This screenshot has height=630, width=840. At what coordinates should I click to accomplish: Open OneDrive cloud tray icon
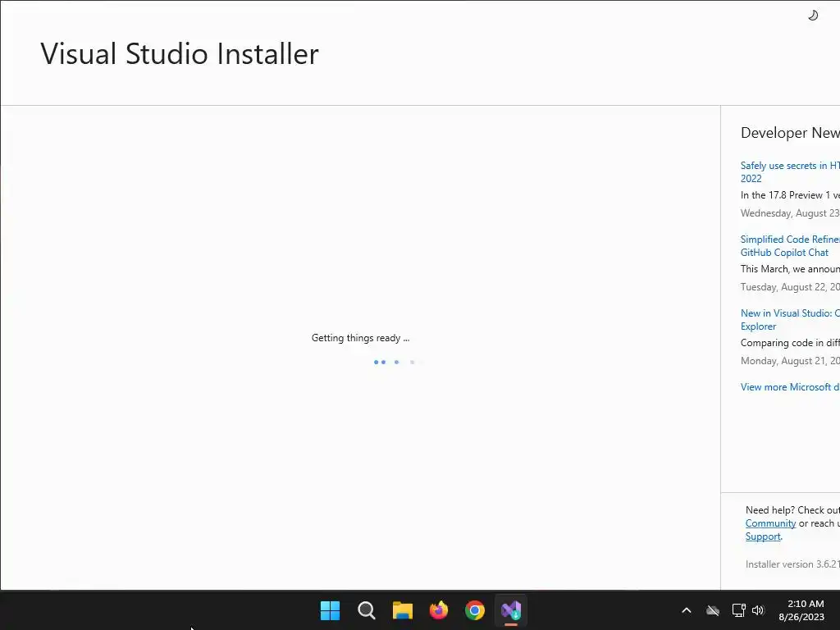713,610
